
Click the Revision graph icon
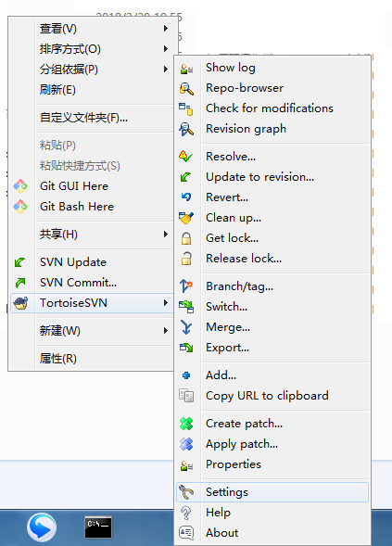pos(186,129)
